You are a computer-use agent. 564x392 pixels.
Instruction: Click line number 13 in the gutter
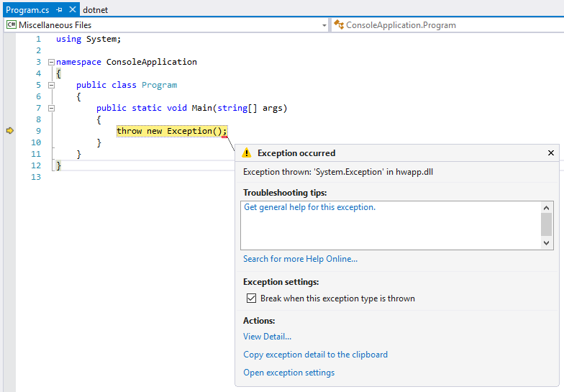click(x=36, y=177)
